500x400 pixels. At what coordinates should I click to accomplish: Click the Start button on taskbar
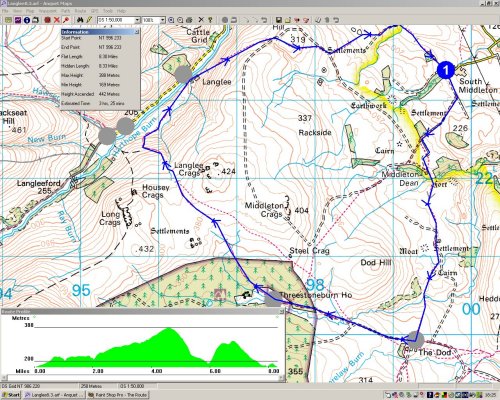[11, 395]
